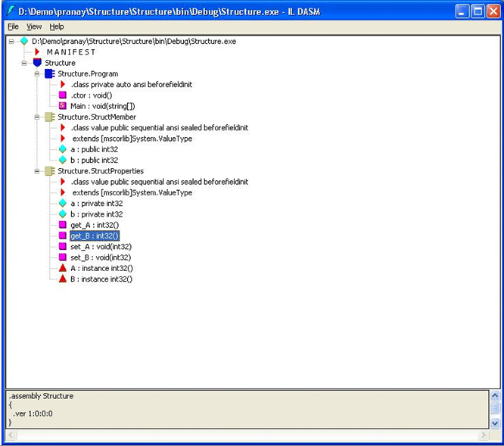
Task: Minimize the IL DASM window
Action: (x=462, y=11)
